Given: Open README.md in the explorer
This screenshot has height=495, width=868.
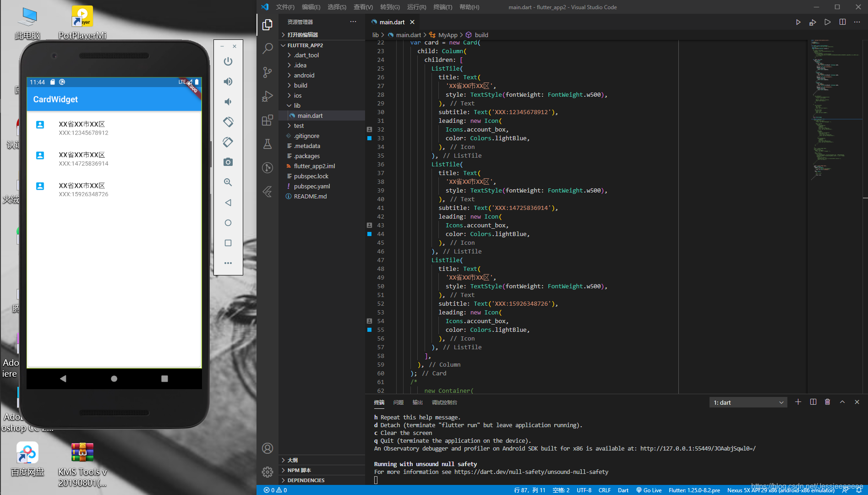Looking at the screenshot, I should (x=322, y=196).
